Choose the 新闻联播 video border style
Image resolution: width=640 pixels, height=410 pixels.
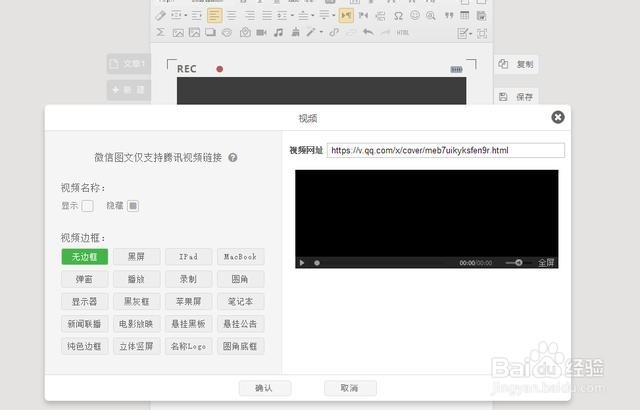tap(84, 324)
